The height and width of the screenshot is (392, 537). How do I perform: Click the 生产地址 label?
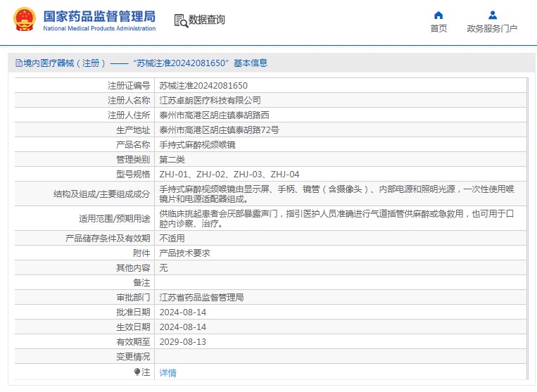coord(133,129)
